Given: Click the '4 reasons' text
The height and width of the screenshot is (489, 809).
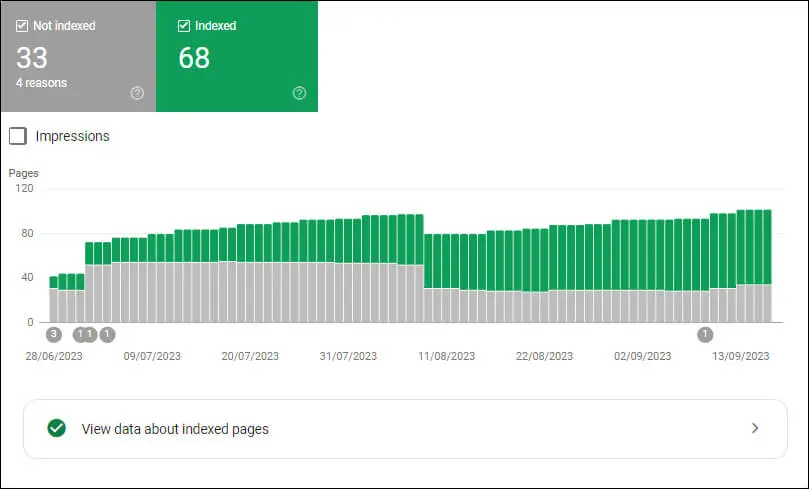Looking at the screenshot, I should click(40, 83).
